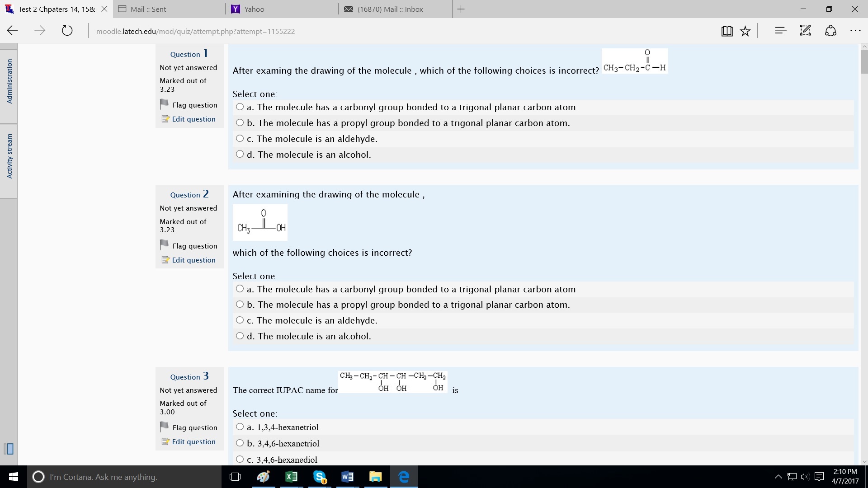The height and width of the screenshot is (488, 868).
Task: Make a Web Note
Action: [x=805, y=31]
